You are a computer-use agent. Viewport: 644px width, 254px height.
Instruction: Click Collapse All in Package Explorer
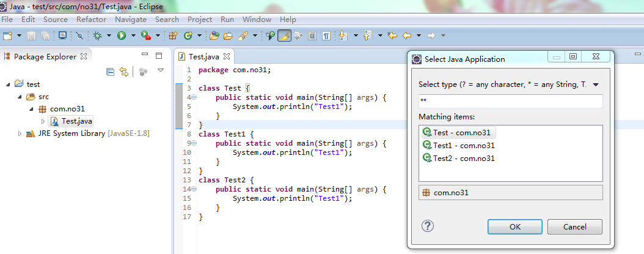tap(111, 72)
